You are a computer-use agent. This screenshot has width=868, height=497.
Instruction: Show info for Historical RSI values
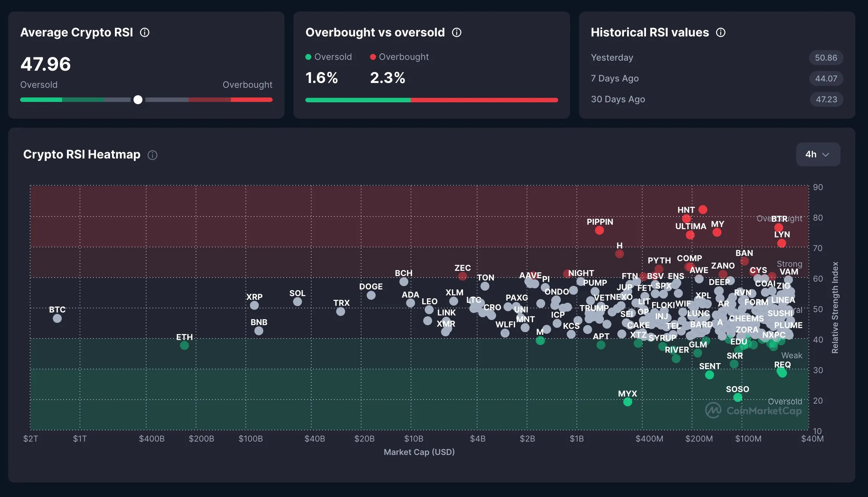point(721,33)
